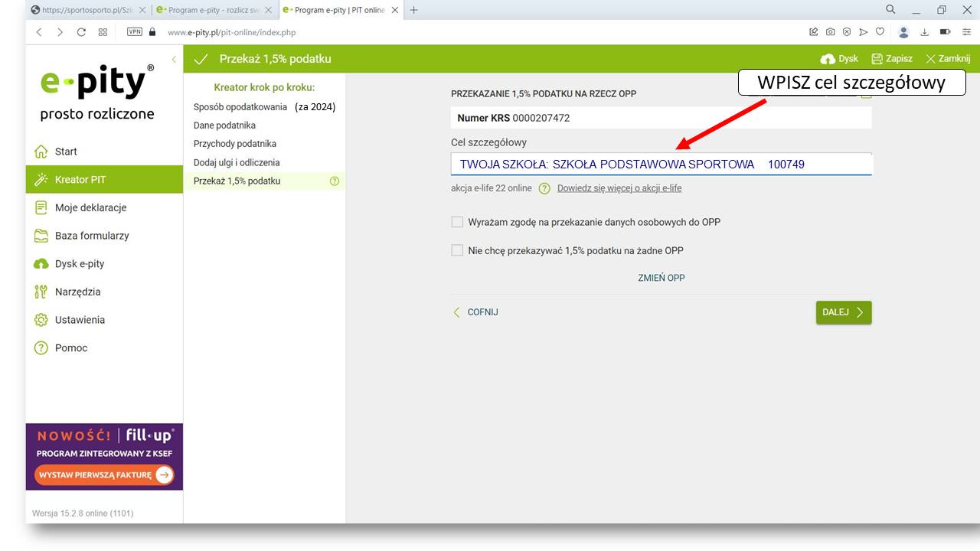Go to step Dane podatnika
Screen dimensions: 980x551
click(225, 126)
